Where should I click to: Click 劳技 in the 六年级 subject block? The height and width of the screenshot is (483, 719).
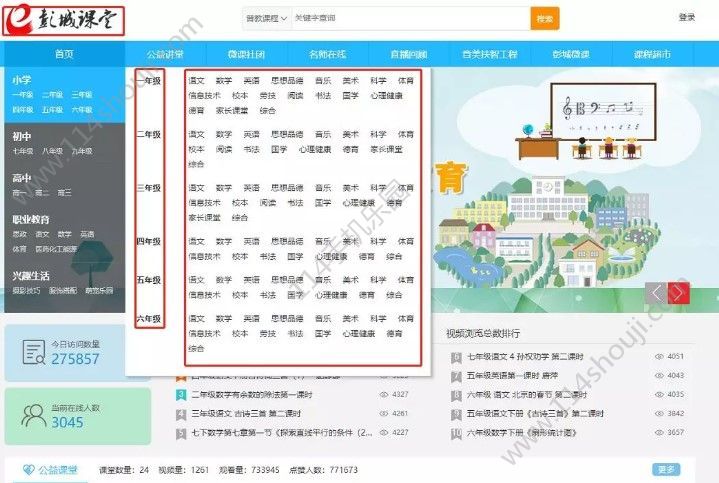267,333
